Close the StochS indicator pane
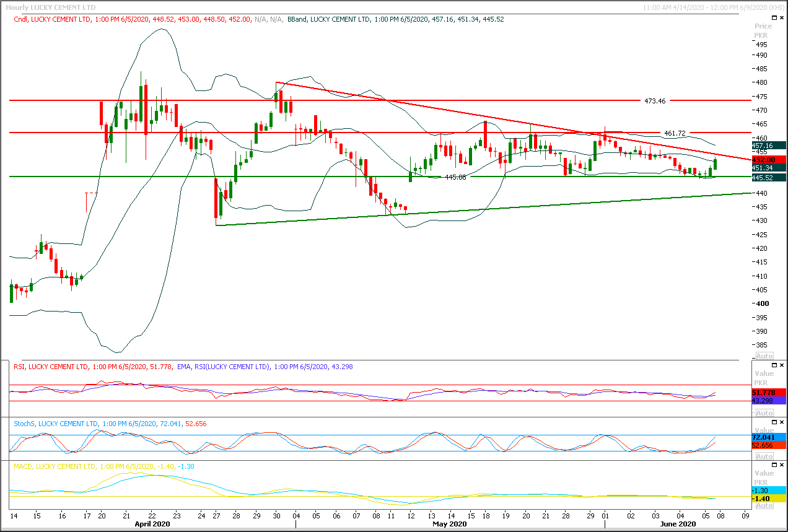This screenshot has height=532, width=788. coord(782,422)
